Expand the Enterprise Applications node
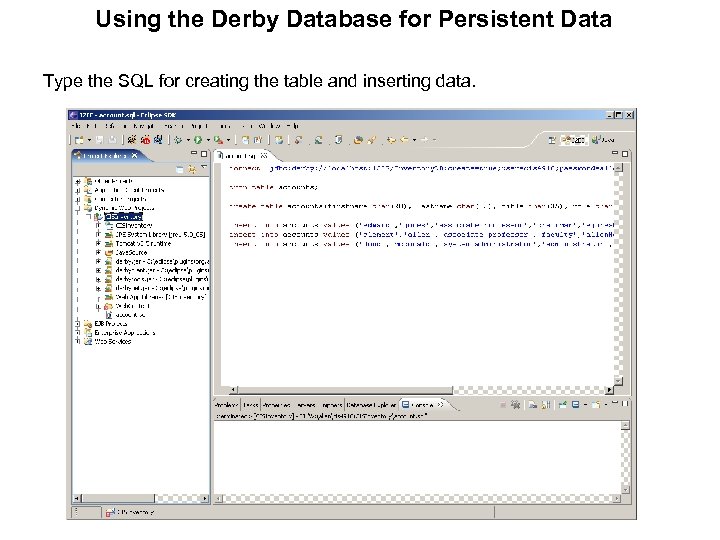720x540 pixels. point(78,332)
